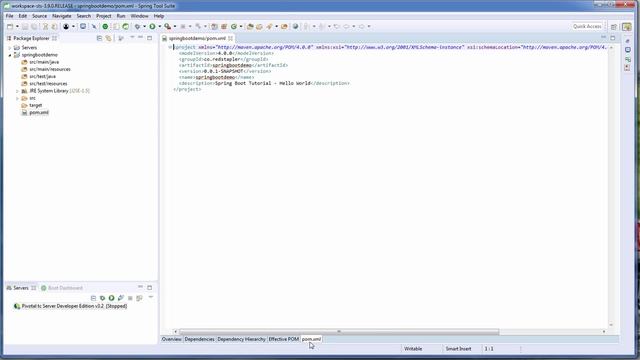
Task: Click the monitor-shaped toolbar icon
Action: pos(83,27)
